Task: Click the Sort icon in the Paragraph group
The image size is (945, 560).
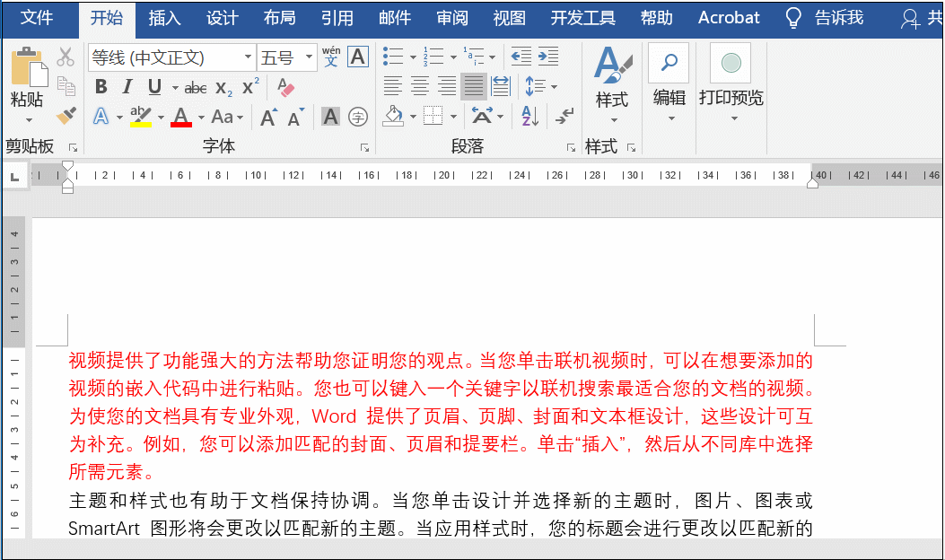Action: tap(530, 116)
